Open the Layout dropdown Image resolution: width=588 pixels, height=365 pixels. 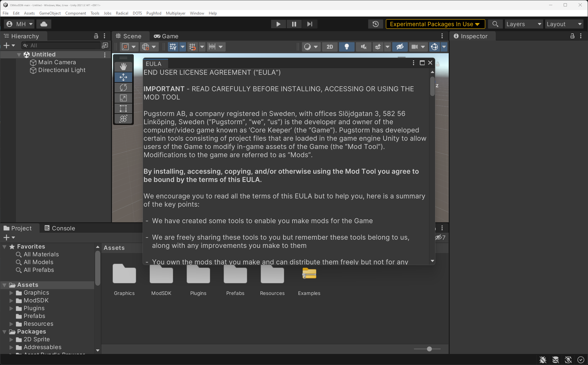[564, 24]
